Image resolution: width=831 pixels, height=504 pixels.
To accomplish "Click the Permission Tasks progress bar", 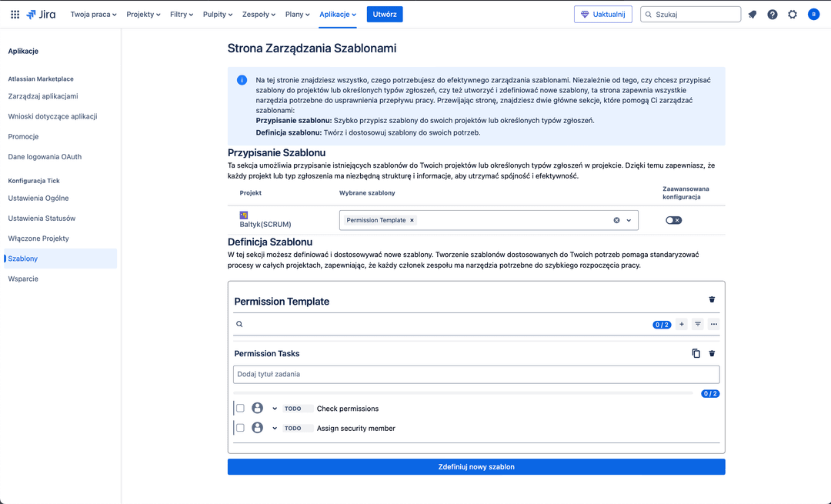I will [x=463, y=393].
